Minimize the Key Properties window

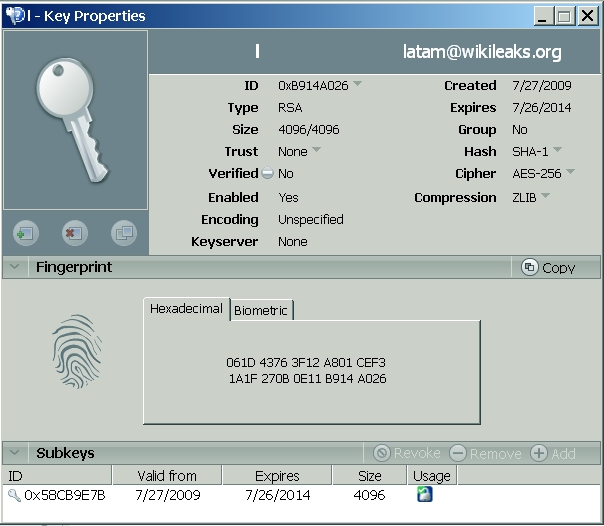tap(543, 16)
